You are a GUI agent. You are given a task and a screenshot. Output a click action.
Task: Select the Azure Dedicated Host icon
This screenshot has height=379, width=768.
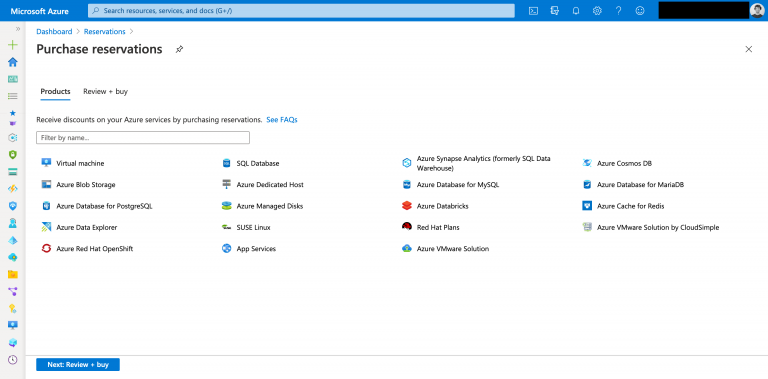coord(226,185)
